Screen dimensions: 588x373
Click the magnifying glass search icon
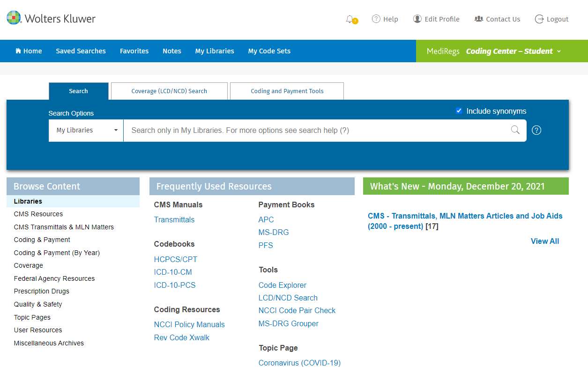point(515,130)
